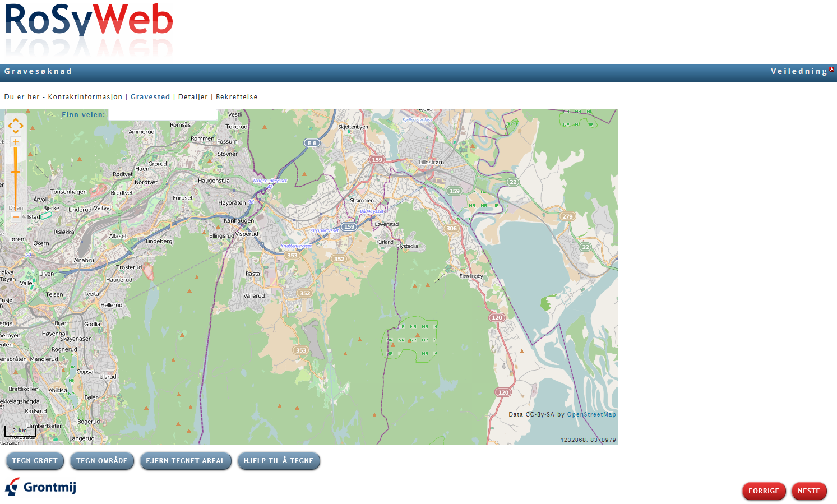This screenshot has width=837, height=504.
Task: Click the E 6 road shield on map
Action: click(312, 143)
